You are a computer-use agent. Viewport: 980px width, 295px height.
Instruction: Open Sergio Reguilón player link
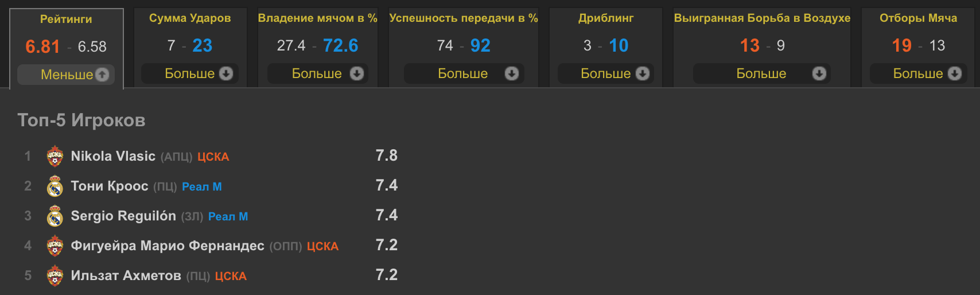(123, 216)
